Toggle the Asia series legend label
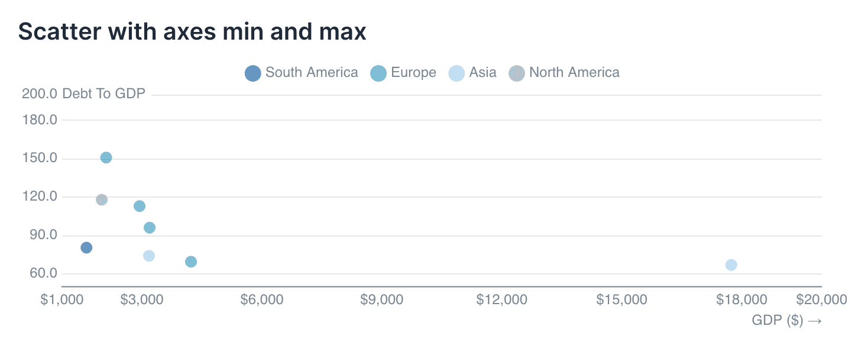Image resolution: width=868 pixels, height=342 pixels. 482,73
